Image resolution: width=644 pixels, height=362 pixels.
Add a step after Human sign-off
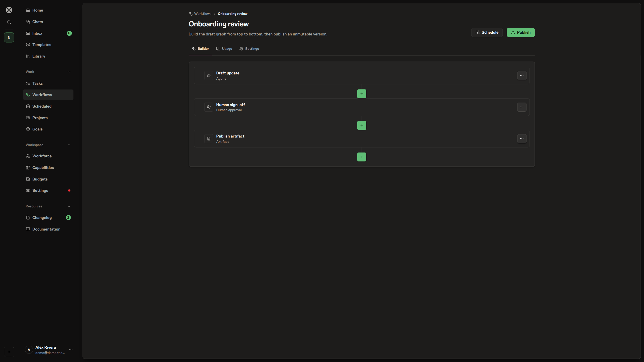(361, 125)
